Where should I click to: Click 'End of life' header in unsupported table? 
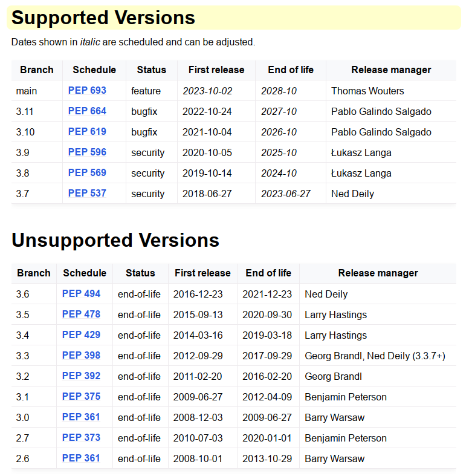[268, 273]
